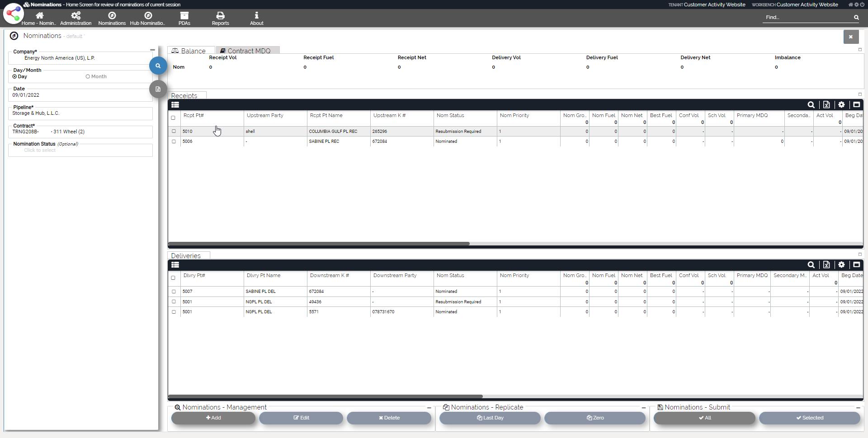Collapse the Nominations - Management panel

click(x=429, y=408)
